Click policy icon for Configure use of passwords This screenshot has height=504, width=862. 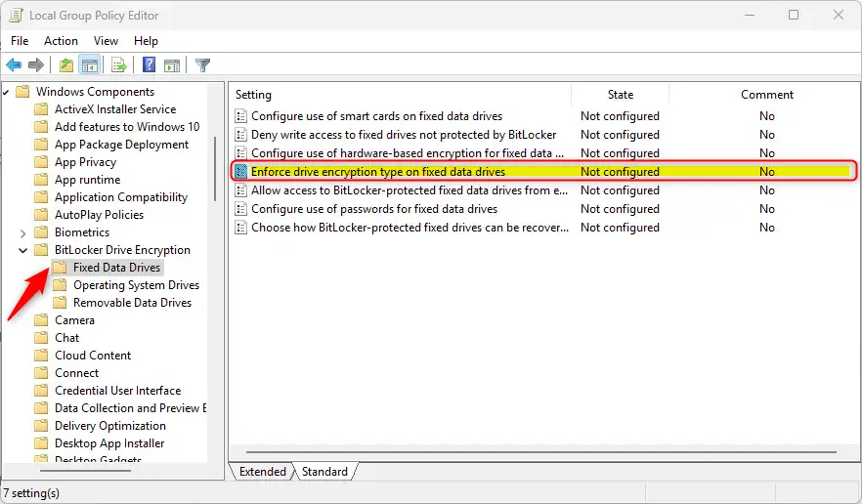tap(240, 209)
